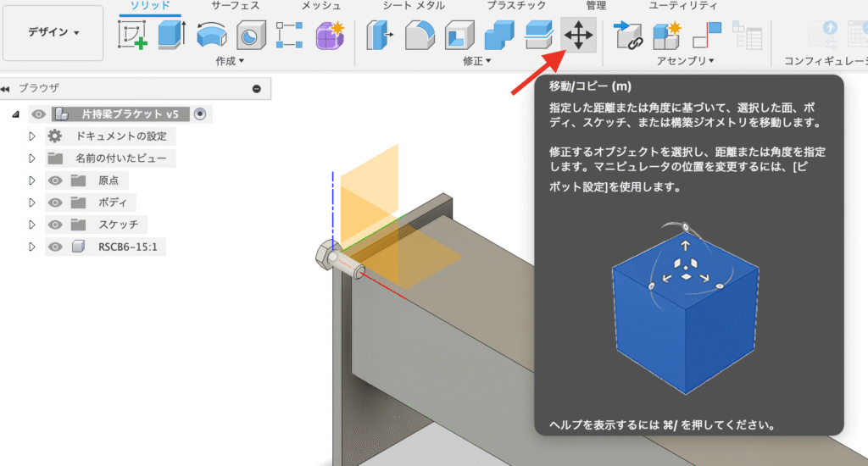Image resolution: width=868 pixels, height=466 pixels.
Task: Select the 原点 folder item
Action: tap(108, 180)
